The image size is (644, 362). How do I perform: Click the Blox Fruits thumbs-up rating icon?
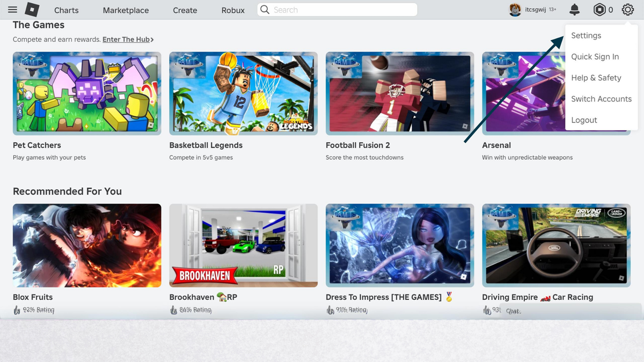[x=17, y=310]
